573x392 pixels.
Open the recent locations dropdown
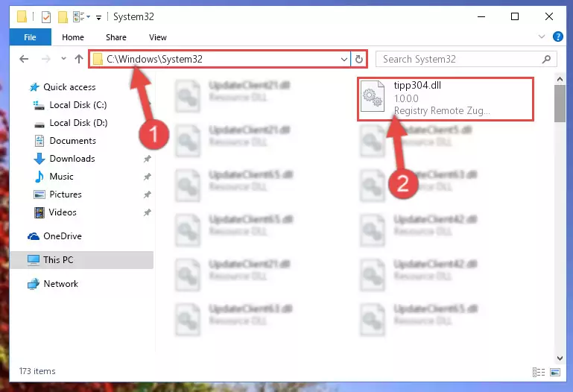click(63, 58)
